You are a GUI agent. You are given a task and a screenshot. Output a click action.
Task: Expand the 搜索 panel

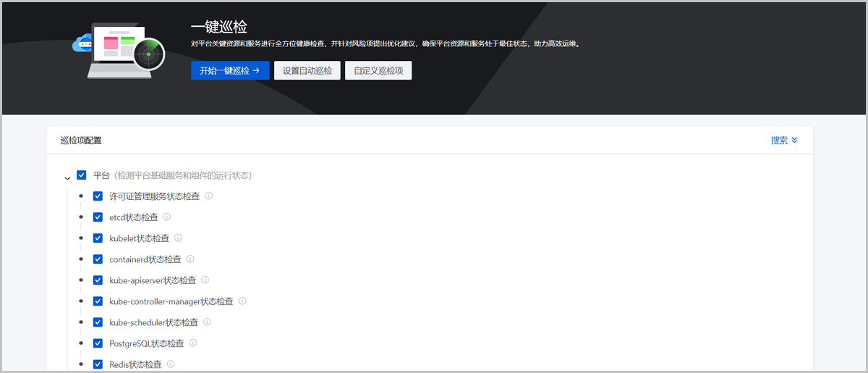click(784, 141)
